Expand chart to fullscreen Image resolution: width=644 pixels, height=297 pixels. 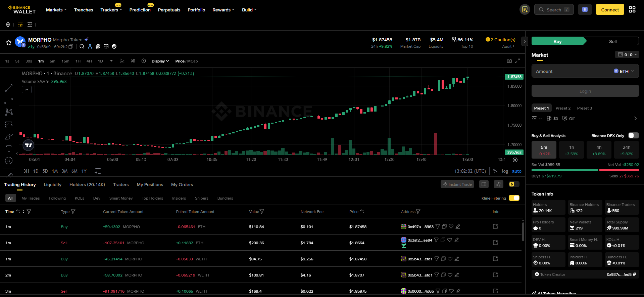tap(517, 61)
